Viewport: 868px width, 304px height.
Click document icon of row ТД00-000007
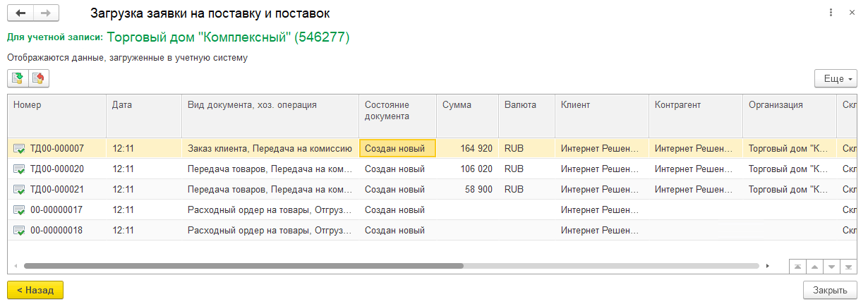pyautogui.click(x=19, y=149)
